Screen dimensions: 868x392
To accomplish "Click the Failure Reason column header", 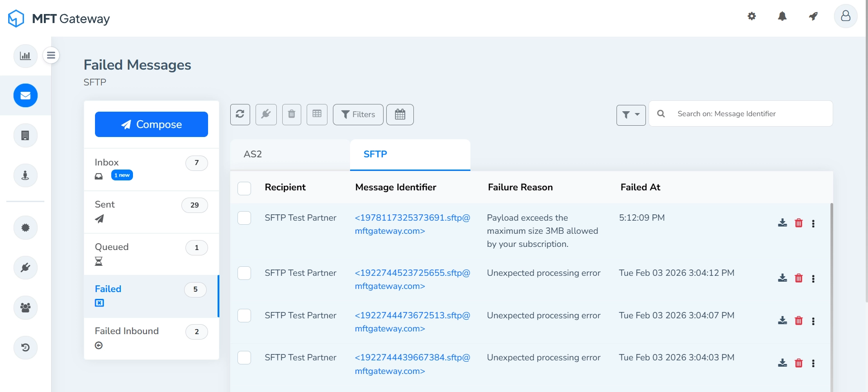I will (x=520, y=187).
